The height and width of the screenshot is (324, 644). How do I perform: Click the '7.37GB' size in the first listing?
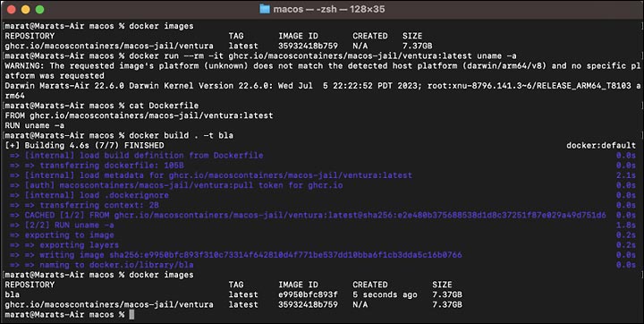[418, 46]
